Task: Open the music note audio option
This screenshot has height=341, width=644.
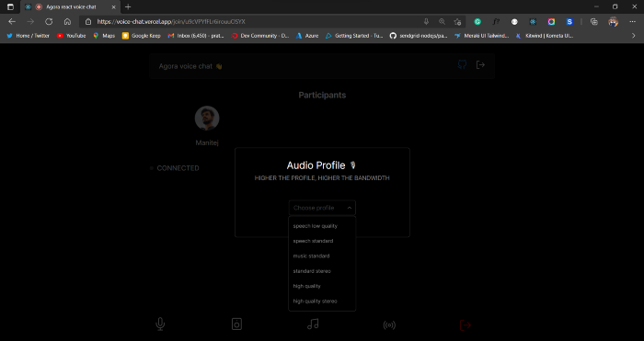Action: click(313, 324)
